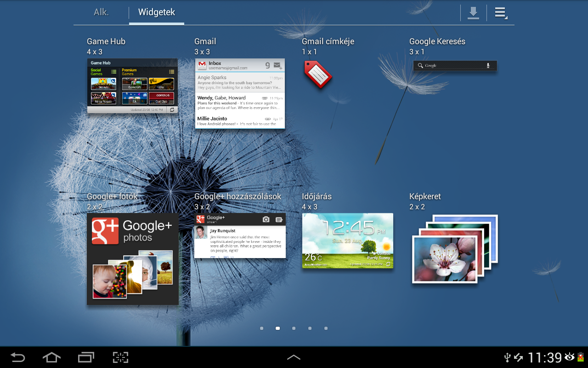Tap the USB connection status icon

click(507, 357)
